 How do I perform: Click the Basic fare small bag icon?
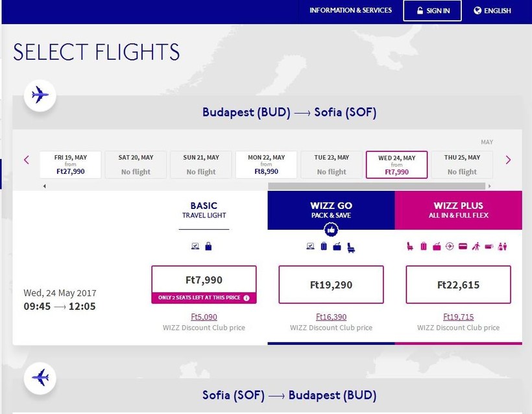(208, 247)
